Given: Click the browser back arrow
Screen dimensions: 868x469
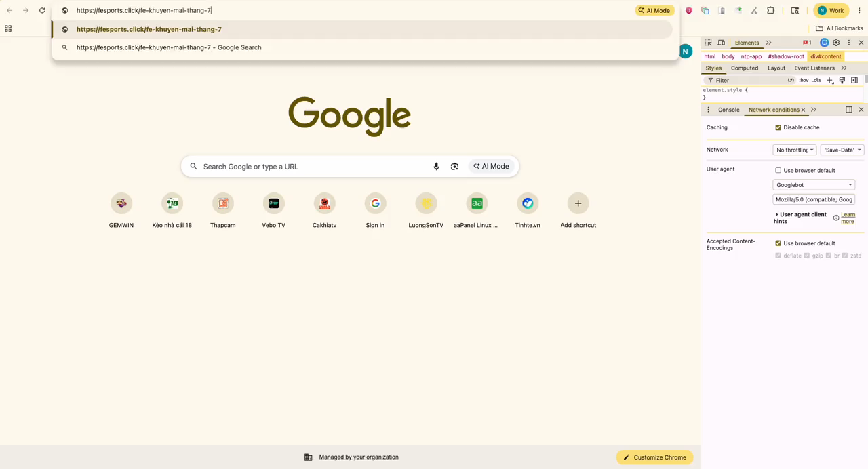Looking at the screenshot, I should [x=9, y=10].
